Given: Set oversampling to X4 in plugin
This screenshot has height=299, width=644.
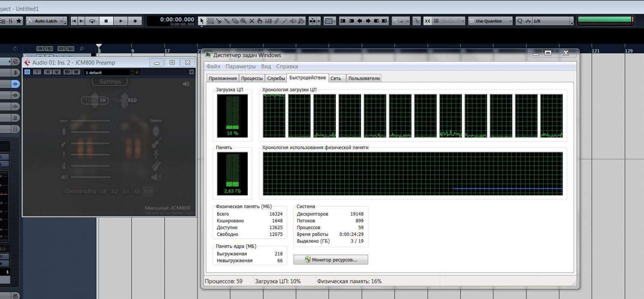Looking at the screenshot, I should pyautogui.click(x=126, y=192).
